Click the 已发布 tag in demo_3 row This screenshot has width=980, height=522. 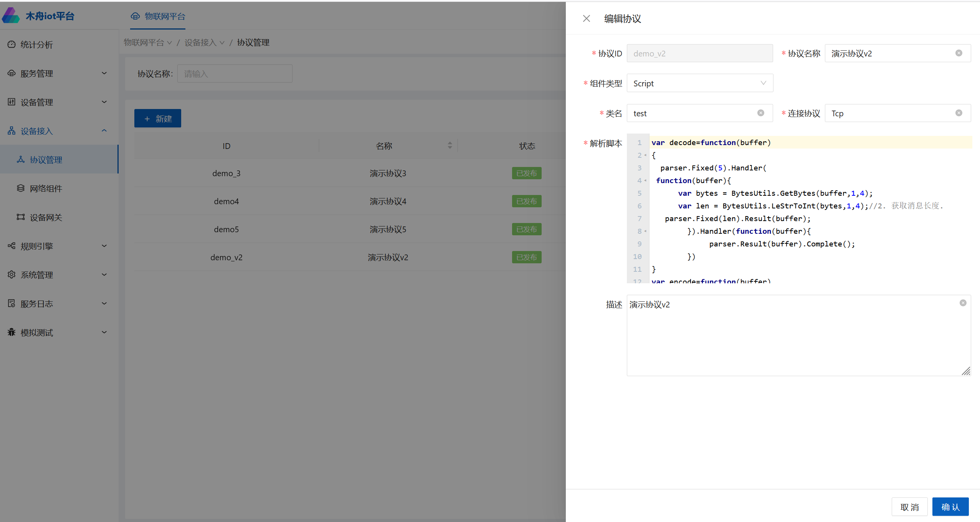click(x=527, y=173)
